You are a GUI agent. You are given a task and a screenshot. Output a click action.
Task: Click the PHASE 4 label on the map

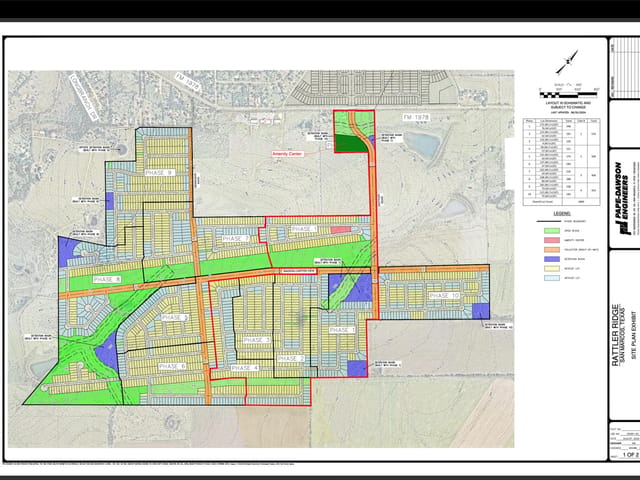[x=244, y=368]
